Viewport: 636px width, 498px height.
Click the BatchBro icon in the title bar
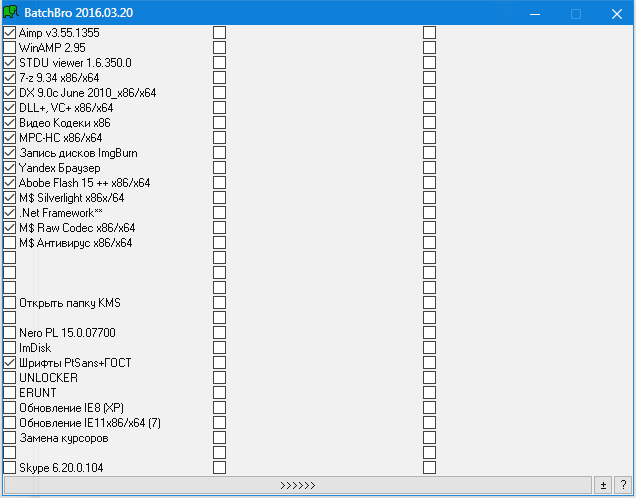click(12, 14)
